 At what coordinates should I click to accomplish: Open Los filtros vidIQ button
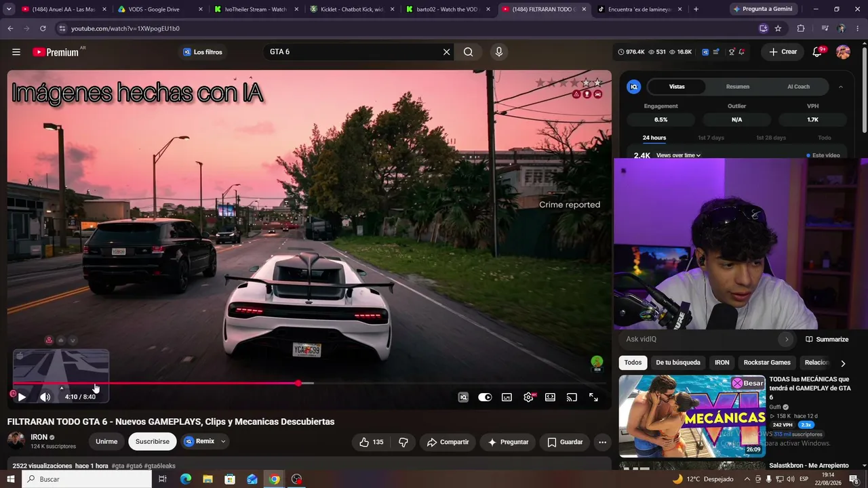(203, 52)
